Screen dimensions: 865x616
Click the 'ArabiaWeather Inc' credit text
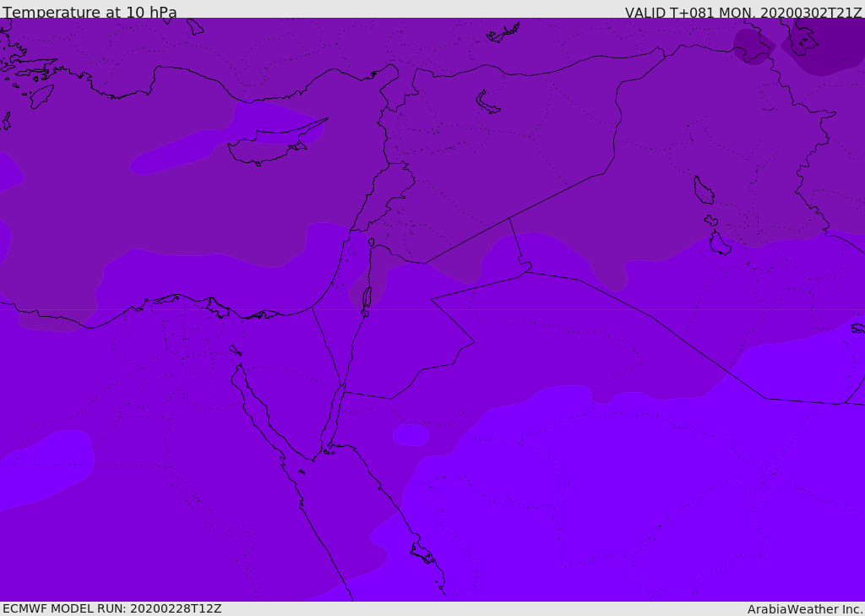805,609
